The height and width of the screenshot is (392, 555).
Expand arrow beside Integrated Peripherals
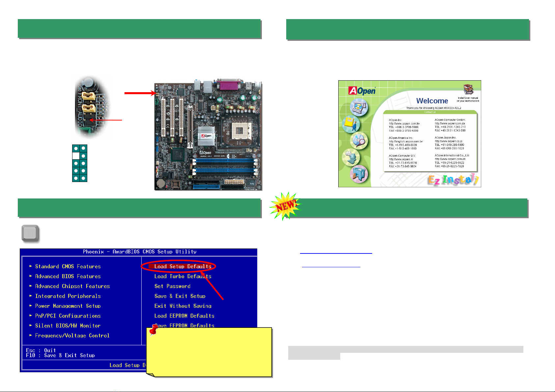31,296
